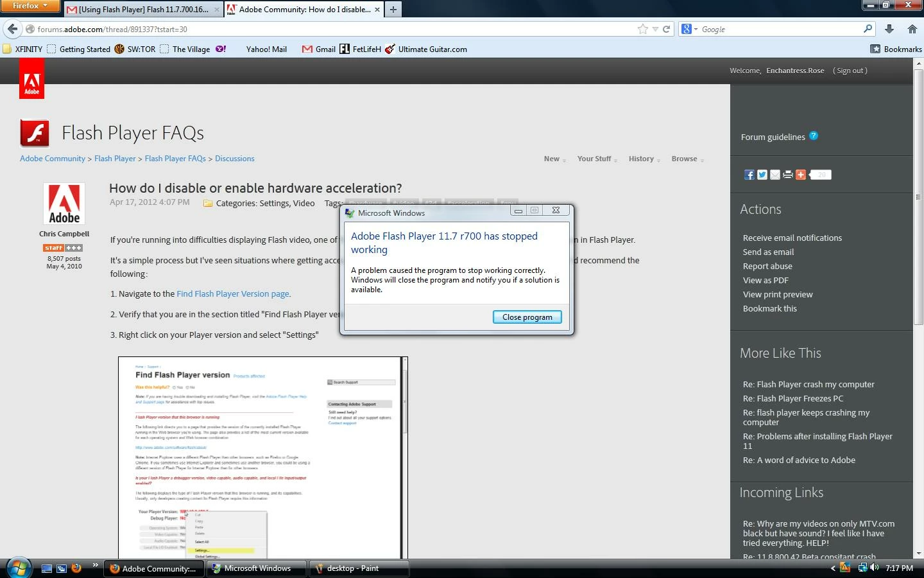The height and width of the screenshot is (578, 924).
Task: Reload the page with the refresh icon
Action: coord(666,29)
